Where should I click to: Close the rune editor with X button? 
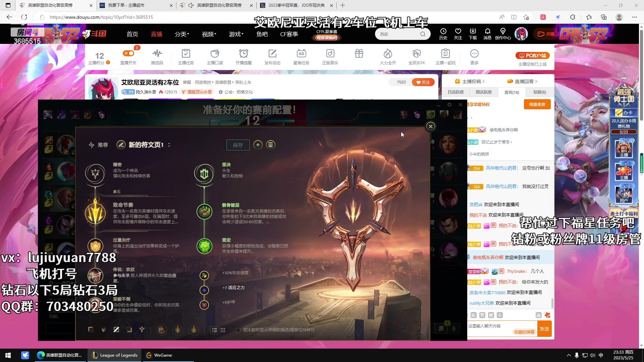pos(431,126)
